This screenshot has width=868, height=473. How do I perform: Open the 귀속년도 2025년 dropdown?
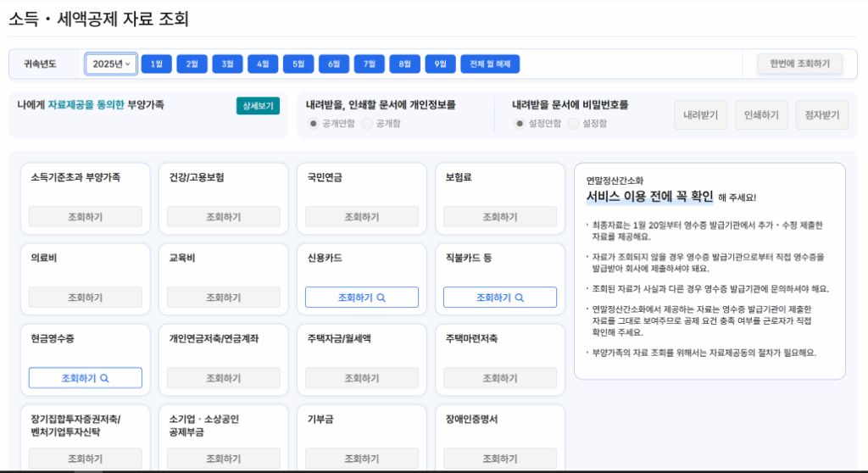point(111,64)
